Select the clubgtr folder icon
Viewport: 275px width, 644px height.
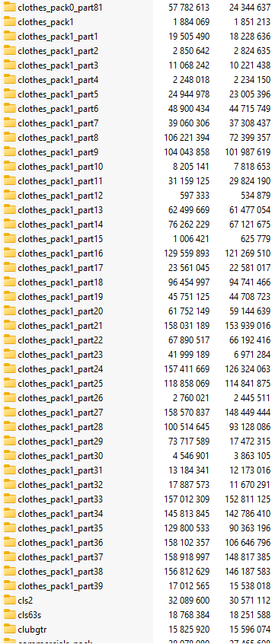(x=9, y=629)
